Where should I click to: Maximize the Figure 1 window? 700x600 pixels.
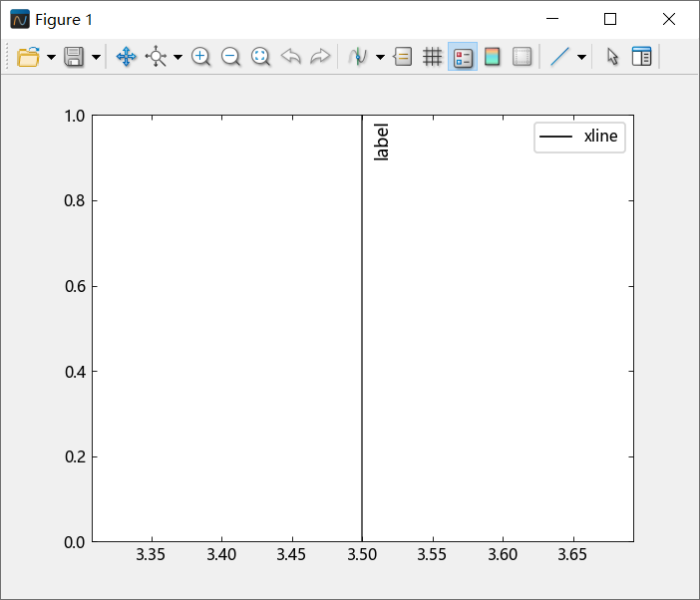tap(610, 19)
